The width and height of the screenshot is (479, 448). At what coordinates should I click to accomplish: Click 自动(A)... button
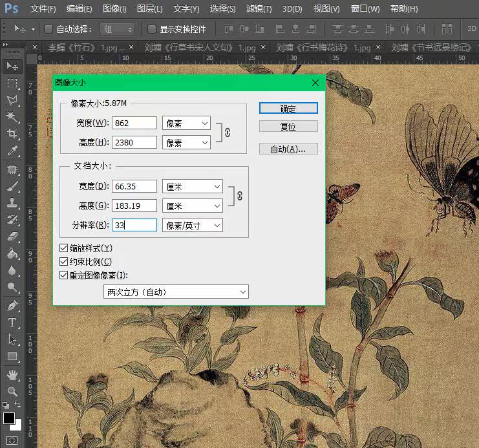tap(288, 149)
